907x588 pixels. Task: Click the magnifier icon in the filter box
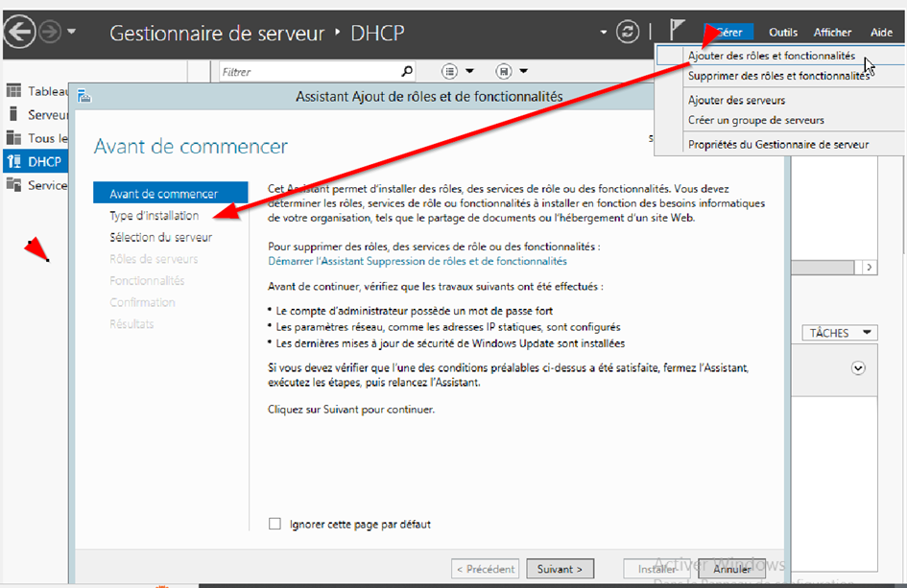tap(406, 71)
